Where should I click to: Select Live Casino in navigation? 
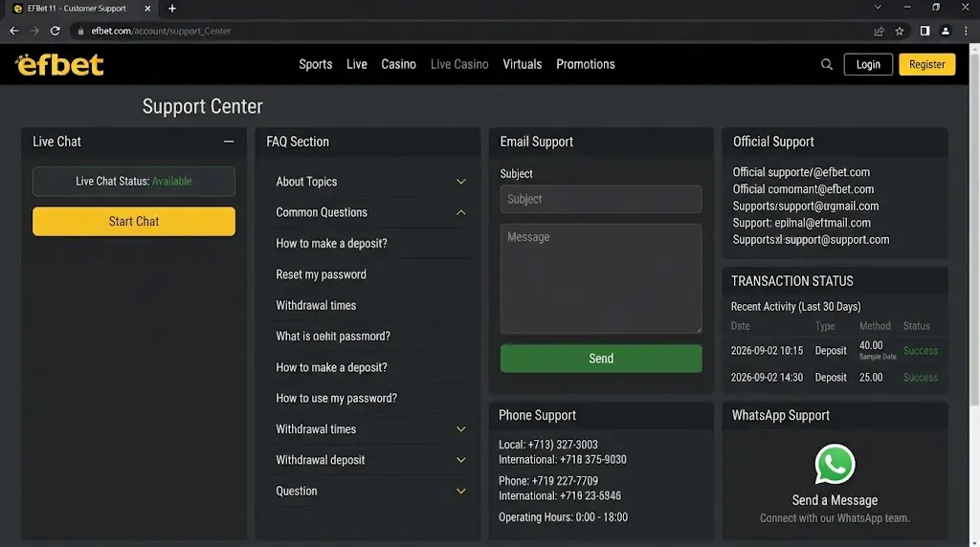459,64
